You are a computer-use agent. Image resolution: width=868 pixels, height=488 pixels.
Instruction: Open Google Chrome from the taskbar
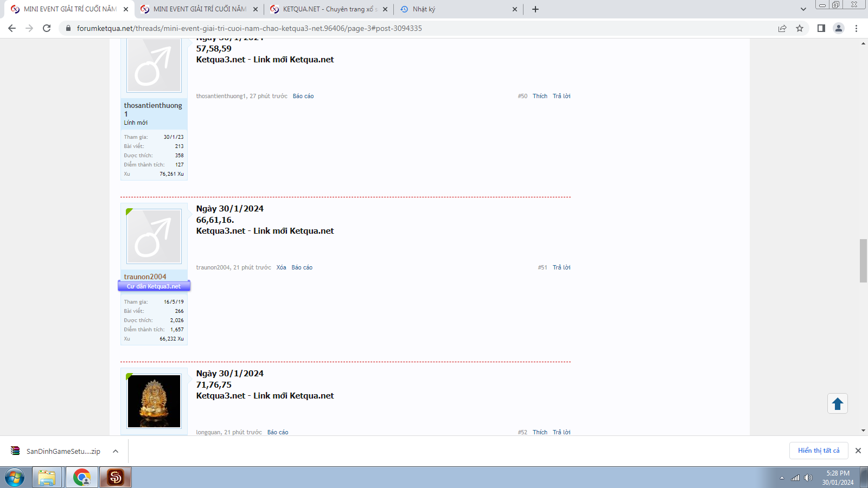click(x=82, y=478)
